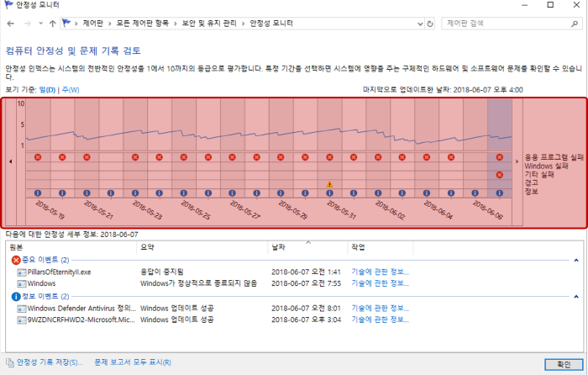Click the application failure icon for 2018-06-04

pos(427,157)
